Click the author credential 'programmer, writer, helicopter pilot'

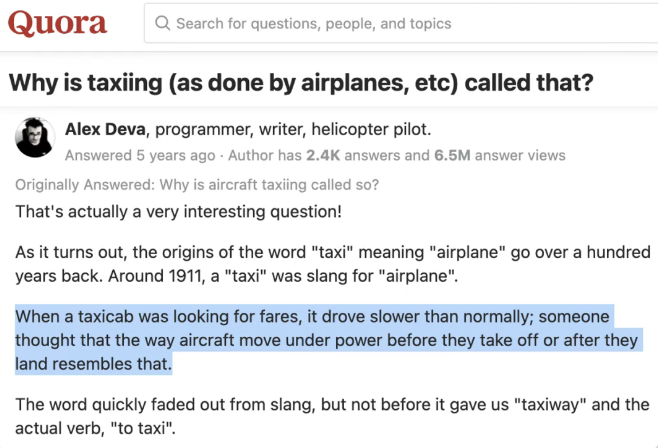coord(302,128)
